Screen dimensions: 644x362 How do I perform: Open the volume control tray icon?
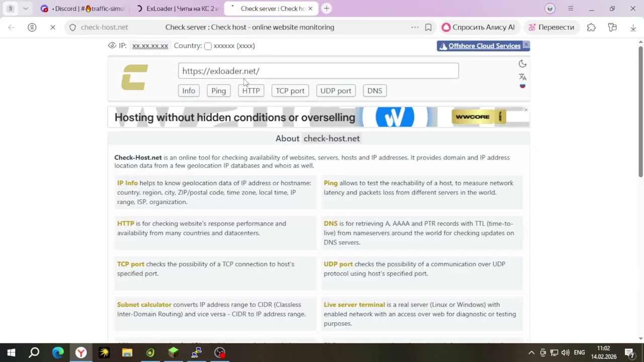[x=565, y=352]
